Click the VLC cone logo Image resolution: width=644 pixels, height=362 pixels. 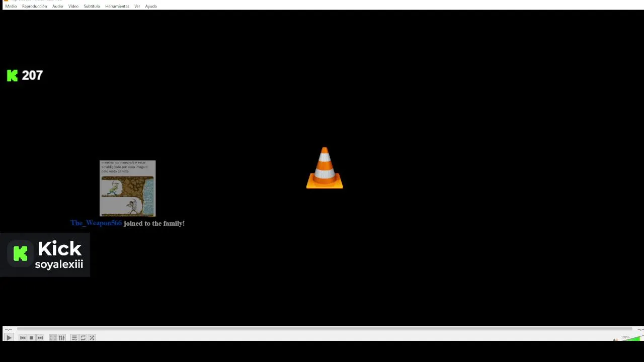pyautogui.click(x=325, y=168)
